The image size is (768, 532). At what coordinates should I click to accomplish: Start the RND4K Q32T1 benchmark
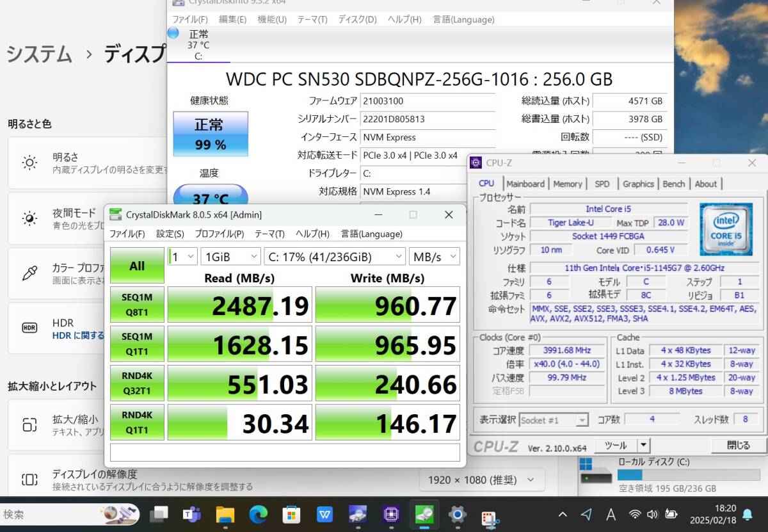point(137,383)
